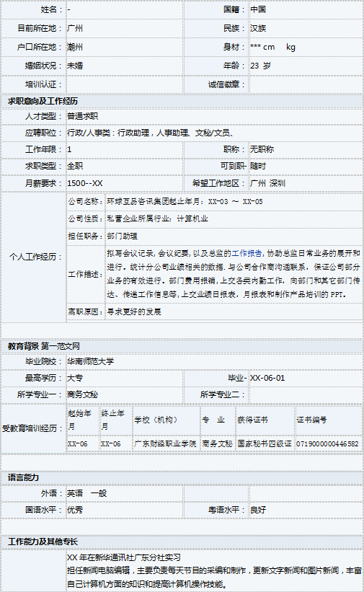364x592 pixels.
Task: Click the 毕业 date XX-06-01
Action: pyautogui.click(x=267, y=378)
